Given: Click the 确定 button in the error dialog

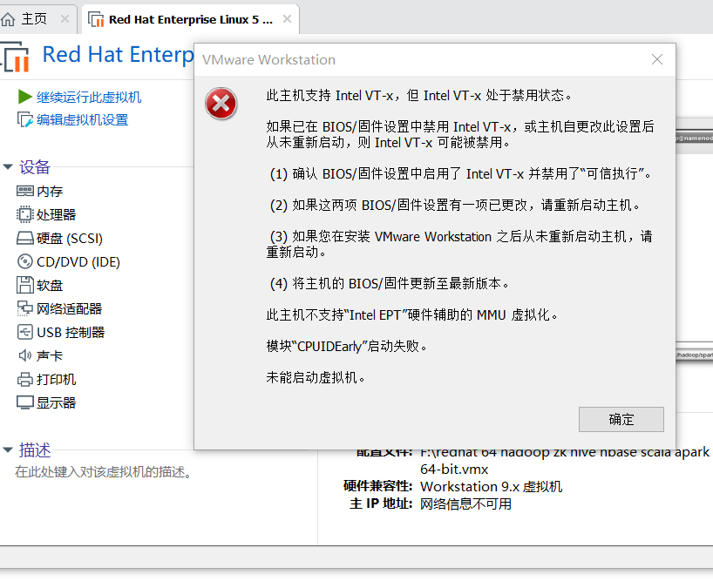Looking at the screenshot, I should click(621, 419).
